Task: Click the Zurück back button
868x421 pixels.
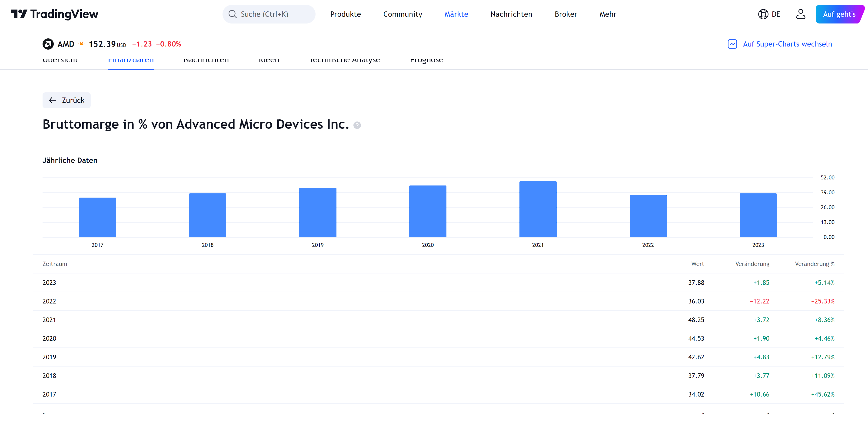Action: 67,101
